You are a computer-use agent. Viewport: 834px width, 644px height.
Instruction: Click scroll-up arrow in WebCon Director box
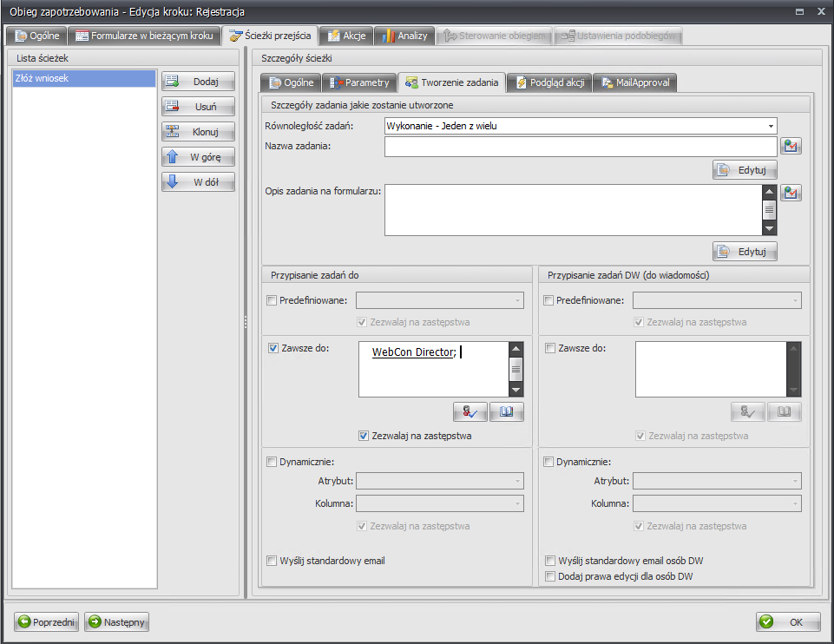516,349
